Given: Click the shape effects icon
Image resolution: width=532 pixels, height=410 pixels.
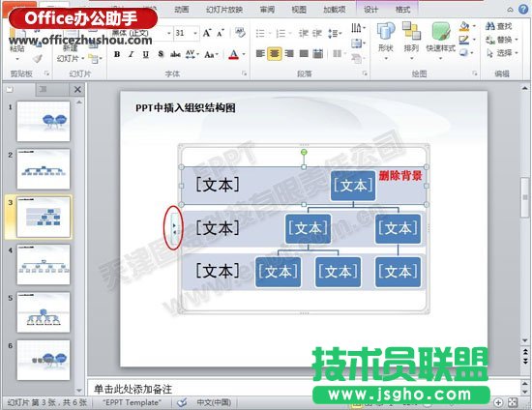Looking at the screenshot, I should 464,53.
